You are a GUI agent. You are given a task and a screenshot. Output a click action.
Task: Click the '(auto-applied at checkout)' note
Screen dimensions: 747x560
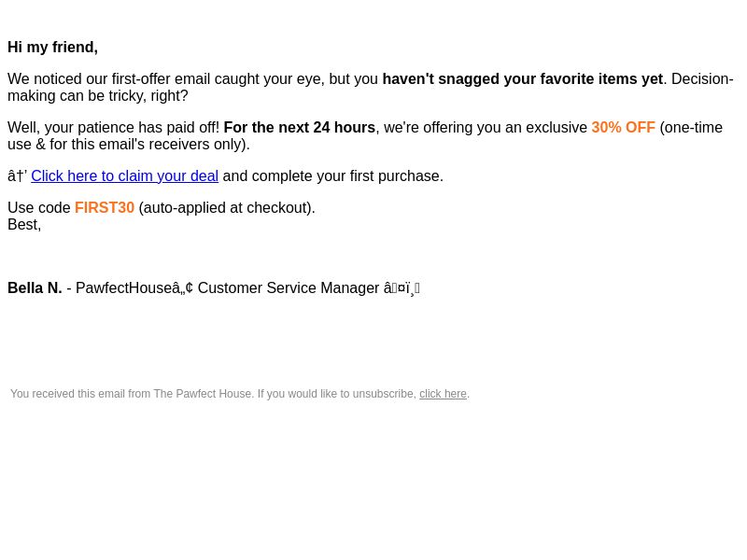coord(227,207)
